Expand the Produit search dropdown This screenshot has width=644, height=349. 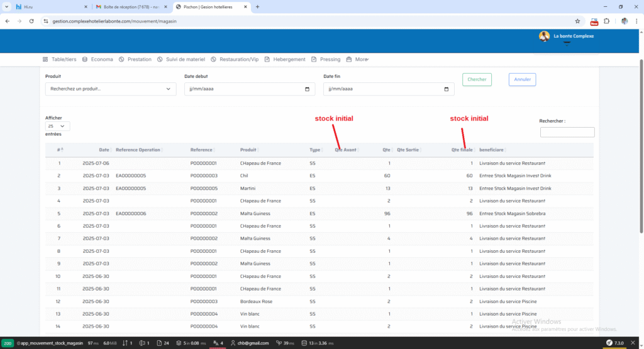pos(110,89)
